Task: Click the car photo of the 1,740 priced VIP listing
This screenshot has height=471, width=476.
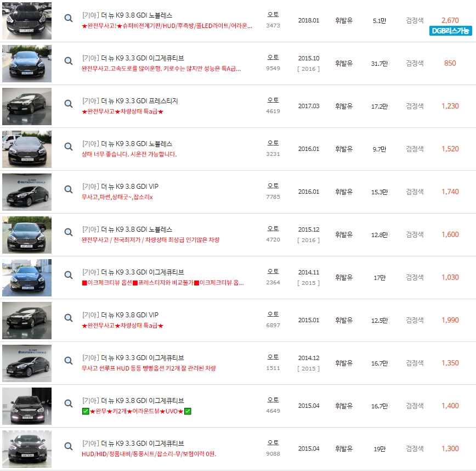Action: click(27, 192)
